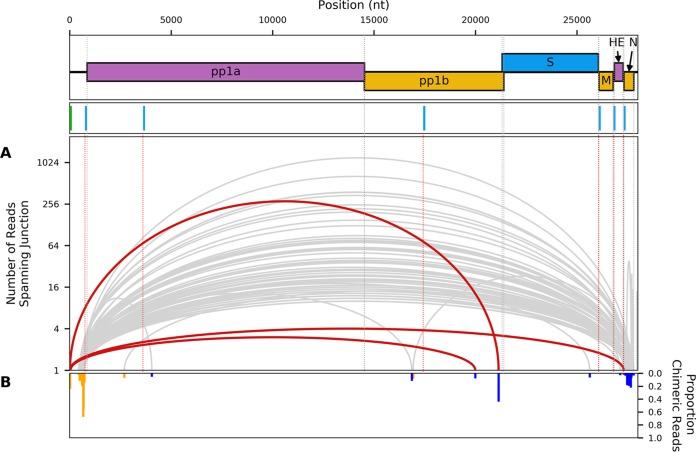Click the blue S gene block
This screenshot has height=452, width=696.
tap(549, 62)
